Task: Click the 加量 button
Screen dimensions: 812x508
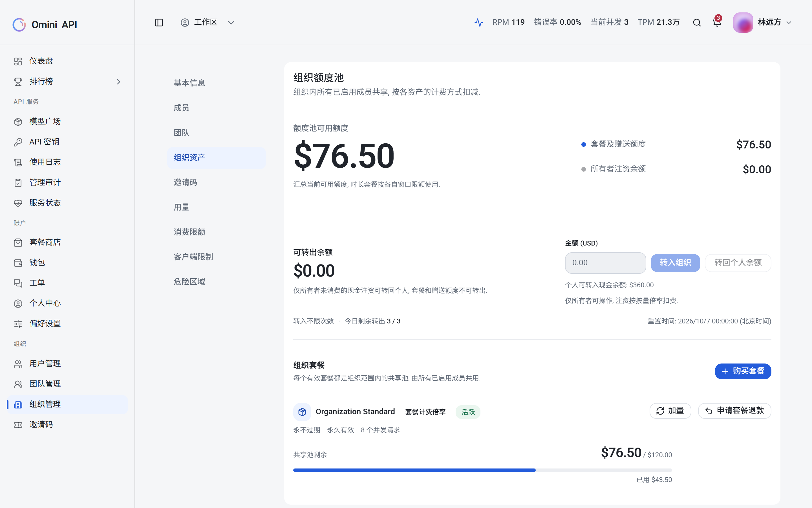Action: (670, 411)
